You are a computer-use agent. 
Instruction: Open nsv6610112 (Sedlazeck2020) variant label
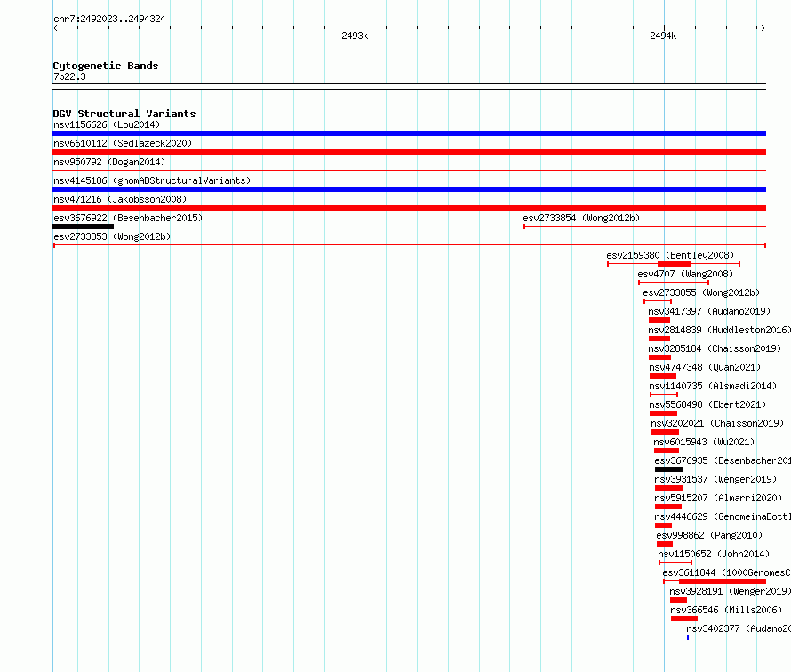[x=123, y=143]
